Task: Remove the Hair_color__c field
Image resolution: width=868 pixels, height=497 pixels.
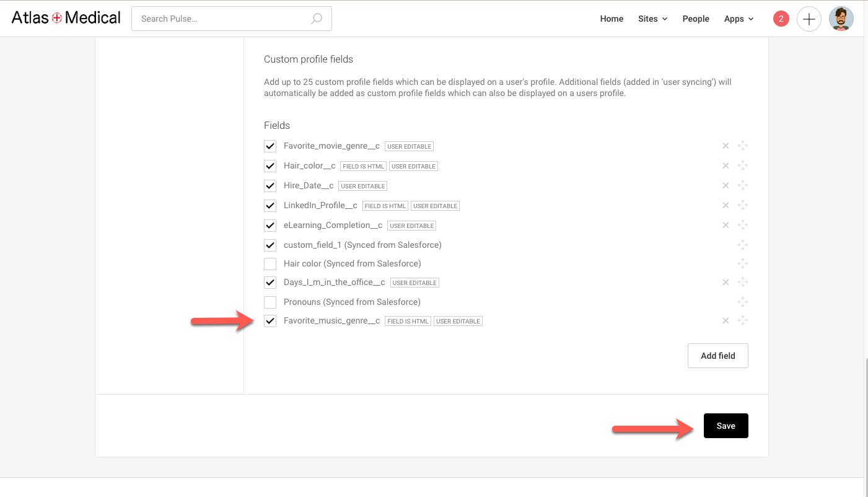Action: (x=726, y=166)
